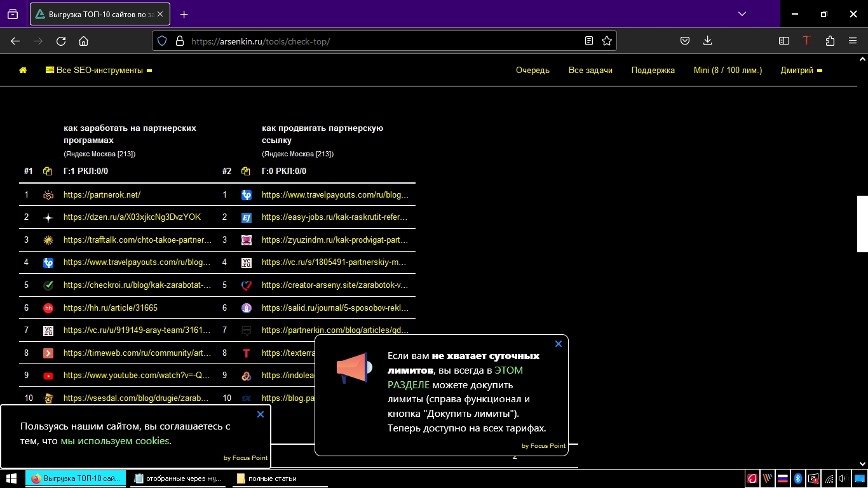This screenshot has width=868, height=488.
Task: Open the red T extension icon
Action: [807, 41]
